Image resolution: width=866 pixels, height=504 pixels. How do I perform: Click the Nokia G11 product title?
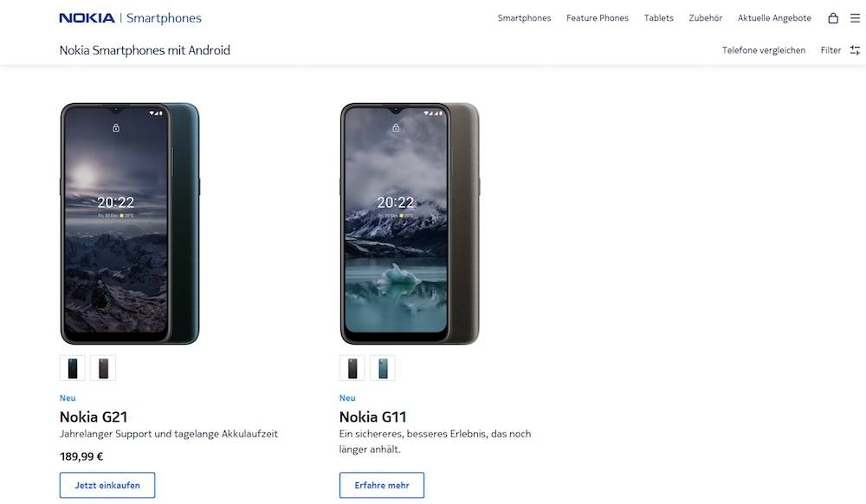click(x=373, y=417)
